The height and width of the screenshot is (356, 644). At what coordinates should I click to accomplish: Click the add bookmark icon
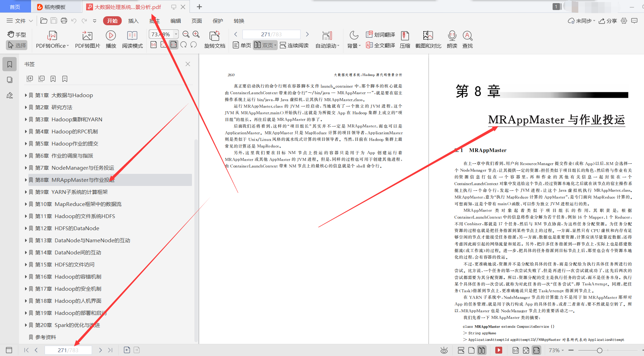(x=53, y=79)
